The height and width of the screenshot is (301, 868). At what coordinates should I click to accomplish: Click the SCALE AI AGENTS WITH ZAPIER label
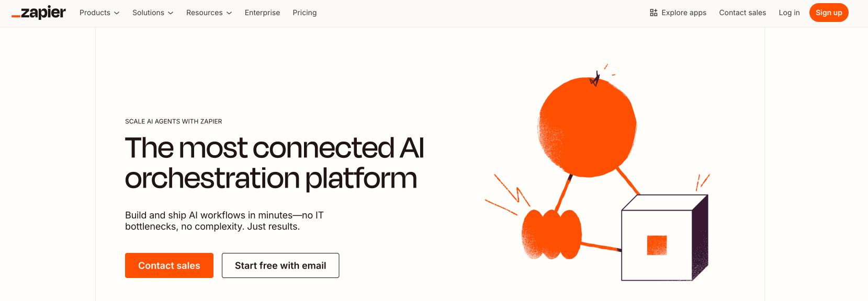click(x=173, y=121)
